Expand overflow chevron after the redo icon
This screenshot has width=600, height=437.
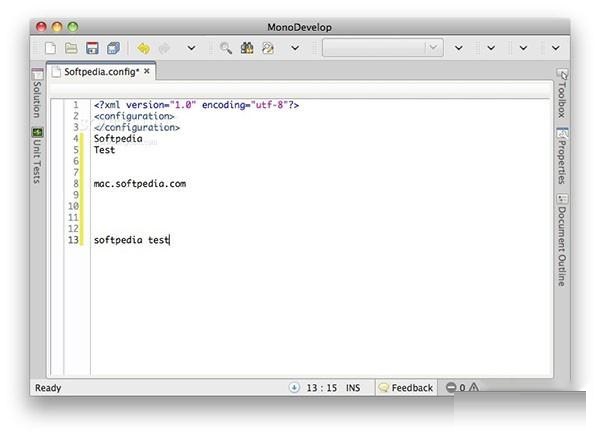coord(191,48)
